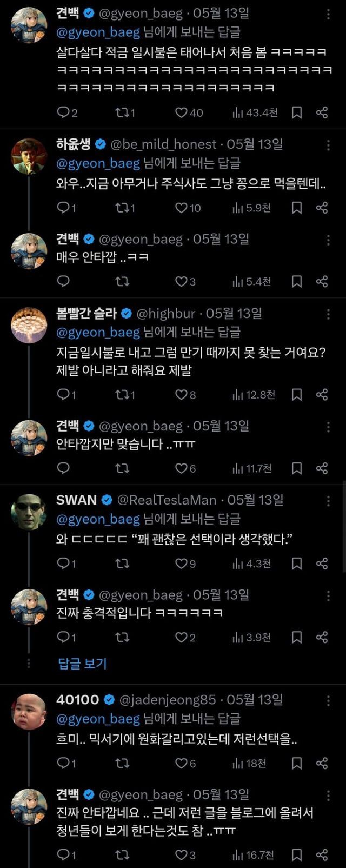Open @gyeon_baeg mention in SWAN's reply
Image resolution: width=346 pixels, height=868 pixels.
98,519
